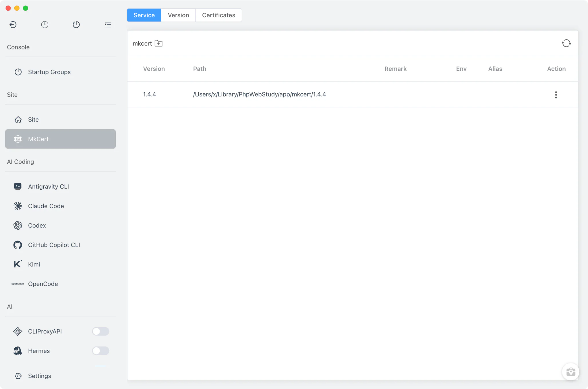Click the Console section heading
The image size is (588, 389).
pos(18,47)
